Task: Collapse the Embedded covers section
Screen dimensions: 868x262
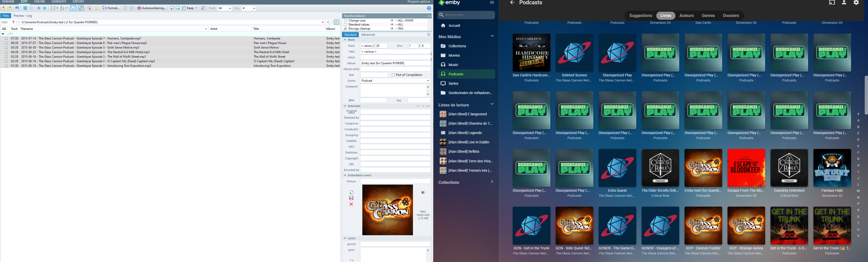Action: (345, 175)
